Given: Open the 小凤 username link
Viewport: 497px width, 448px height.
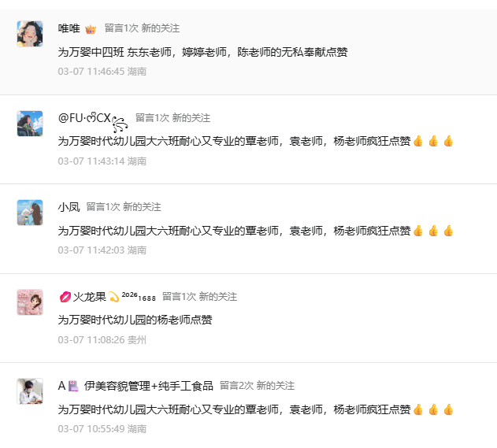Looking at the screenshot, I should 69,207.
